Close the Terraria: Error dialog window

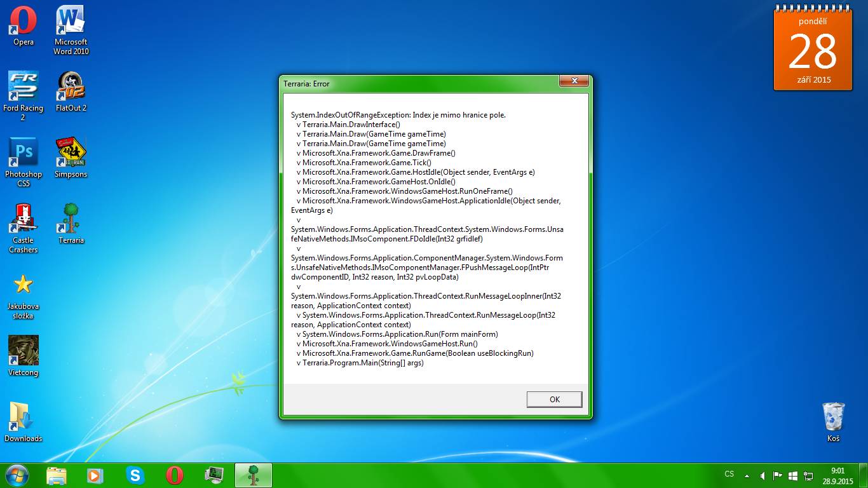(x=574, y=81)
